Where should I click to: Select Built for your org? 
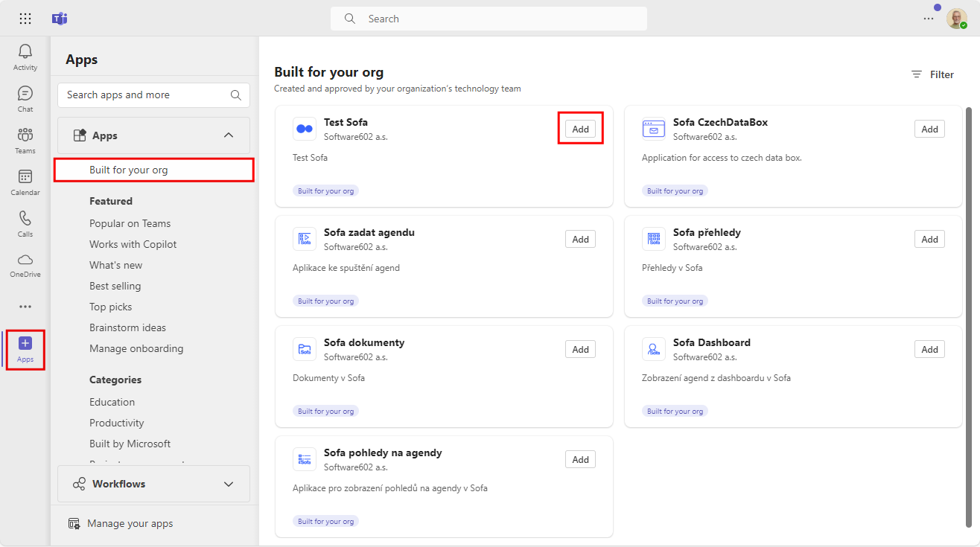154,170
